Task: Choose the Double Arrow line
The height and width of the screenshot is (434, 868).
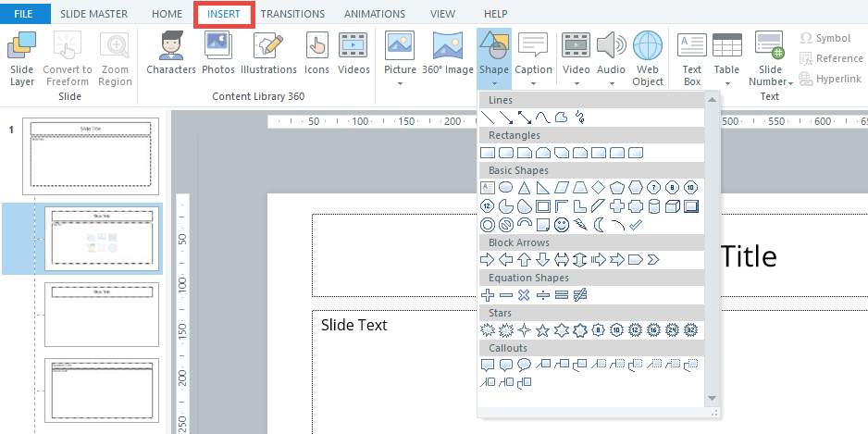Action: (525, 118)
